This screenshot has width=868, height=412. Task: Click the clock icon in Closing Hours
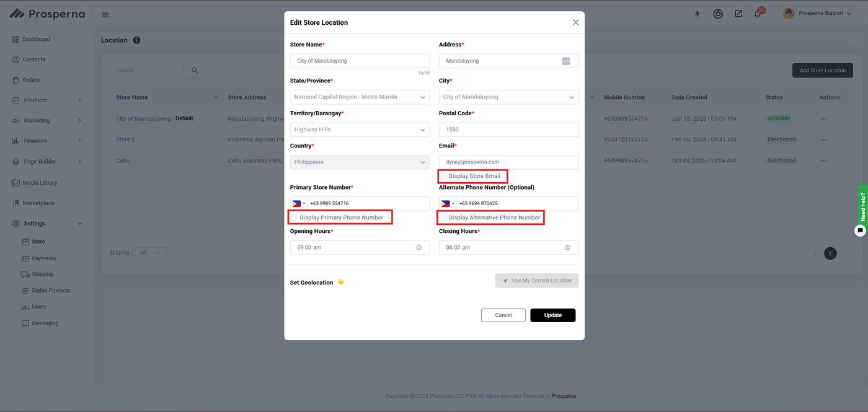(567, 247)
